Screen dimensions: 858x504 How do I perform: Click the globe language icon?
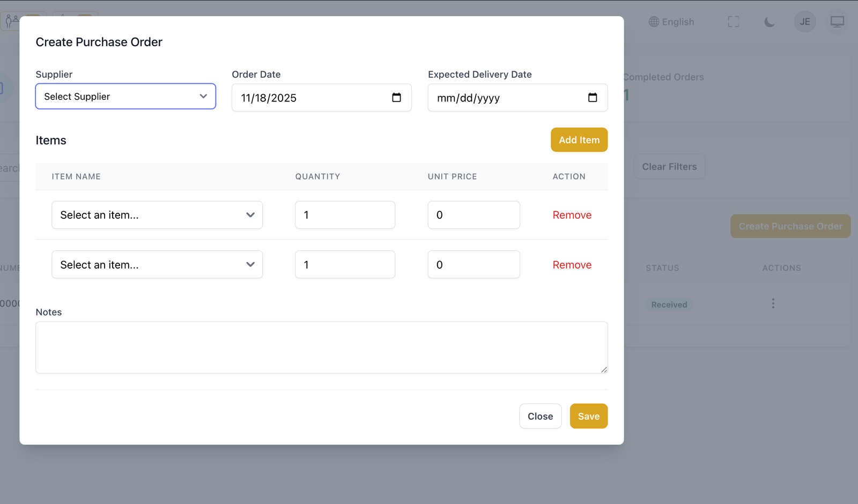(654, 22)
